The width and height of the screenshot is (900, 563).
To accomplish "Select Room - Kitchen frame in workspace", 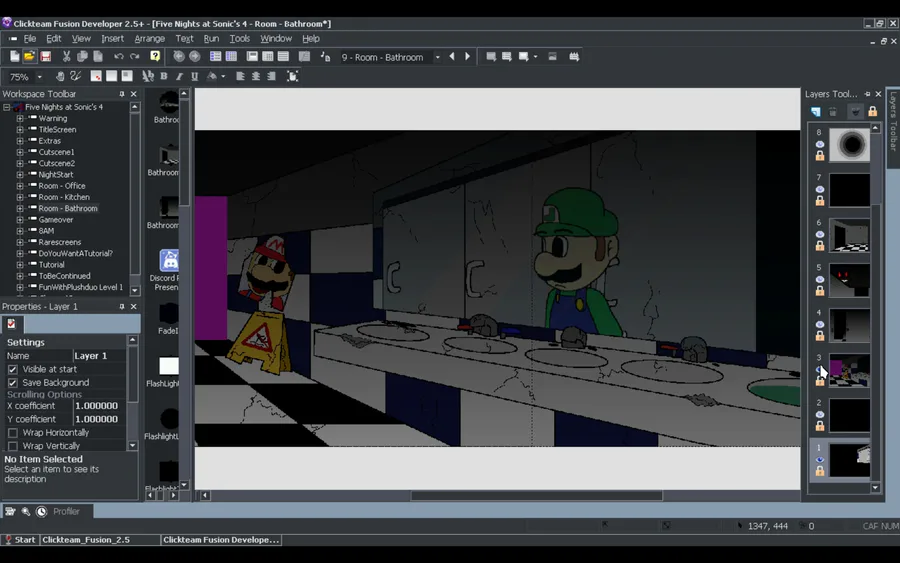I will click(x=63, y=197).
